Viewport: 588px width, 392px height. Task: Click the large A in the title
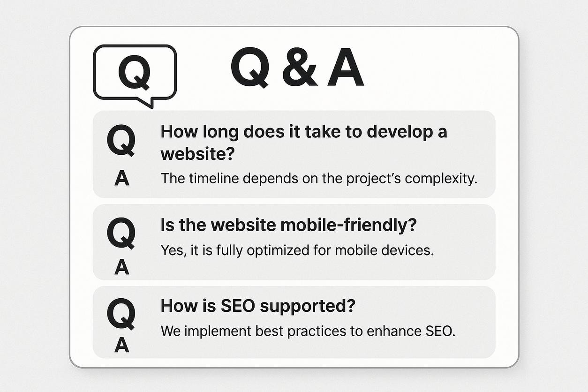pyautogui.click(x=345, y=69)
